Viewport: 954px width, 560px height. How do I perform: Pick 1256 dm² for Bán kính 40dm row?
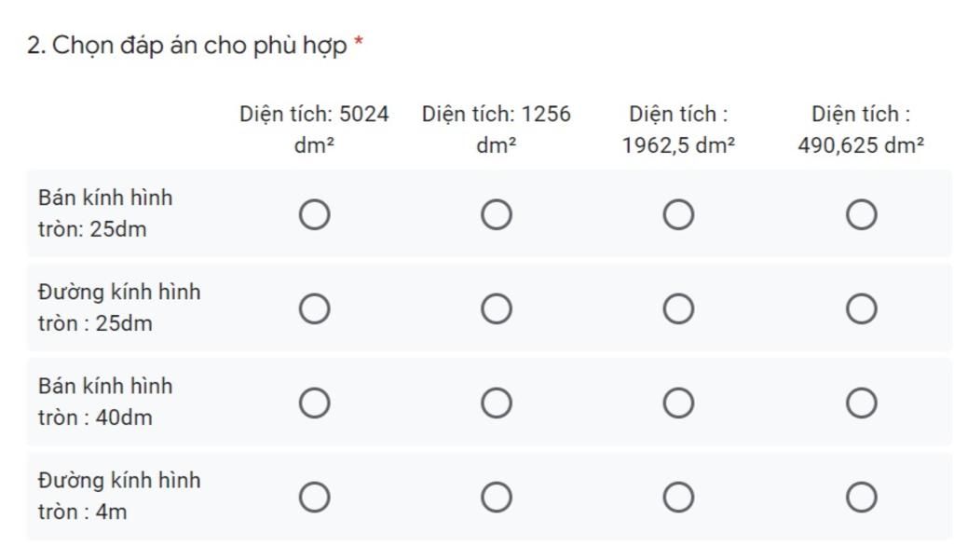[x=497, y=403]
